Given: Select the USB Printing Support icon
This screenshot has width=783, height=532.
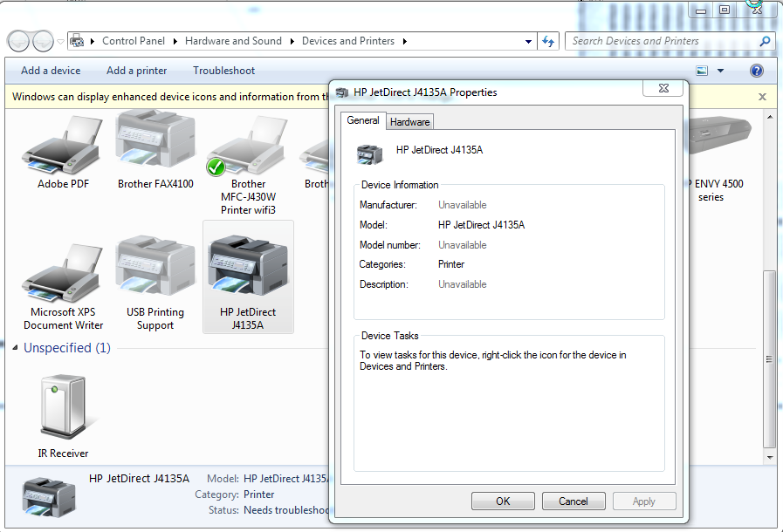Looking at the screenshot, I should coord(155,266).
